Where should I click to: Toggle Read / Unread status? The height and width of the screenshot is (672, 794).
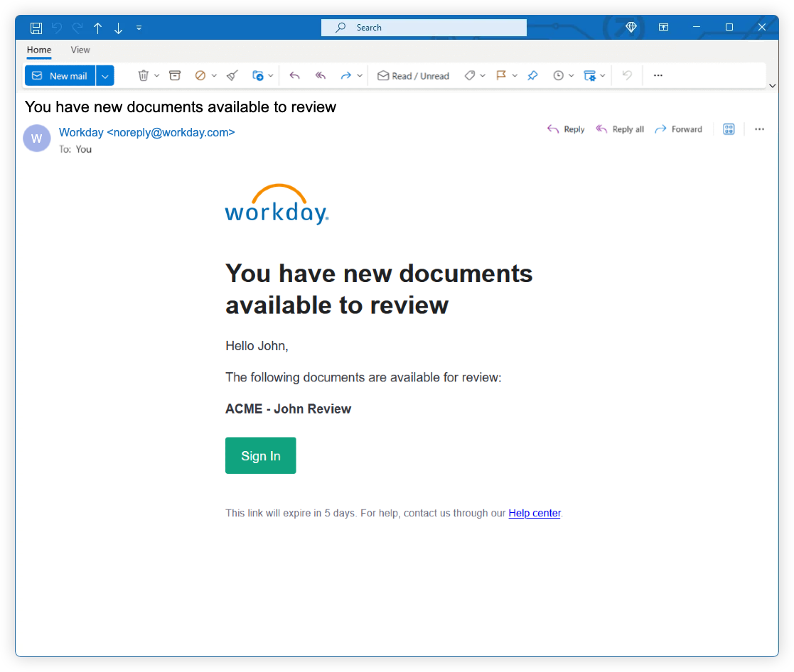(x=413, y=76)
